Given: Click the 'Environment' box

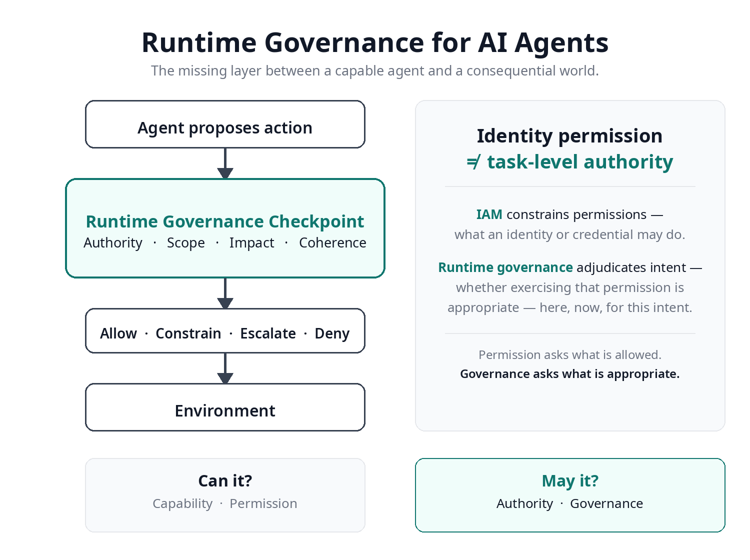Looking at the screenshot, I should [x=225, y=407].
